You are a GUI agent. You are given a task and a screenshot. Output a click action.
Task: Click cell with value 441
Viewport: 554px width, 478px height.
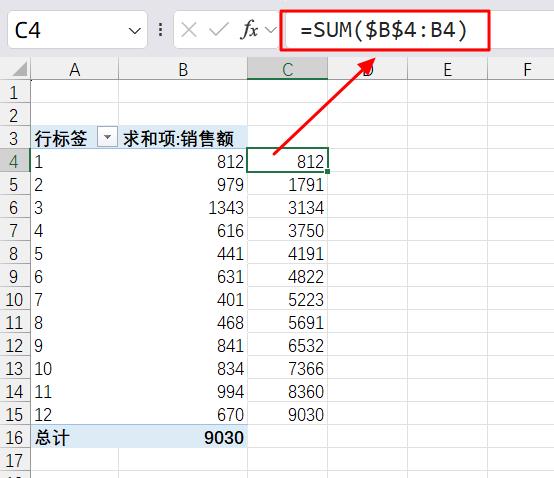[x=183, y=253]
